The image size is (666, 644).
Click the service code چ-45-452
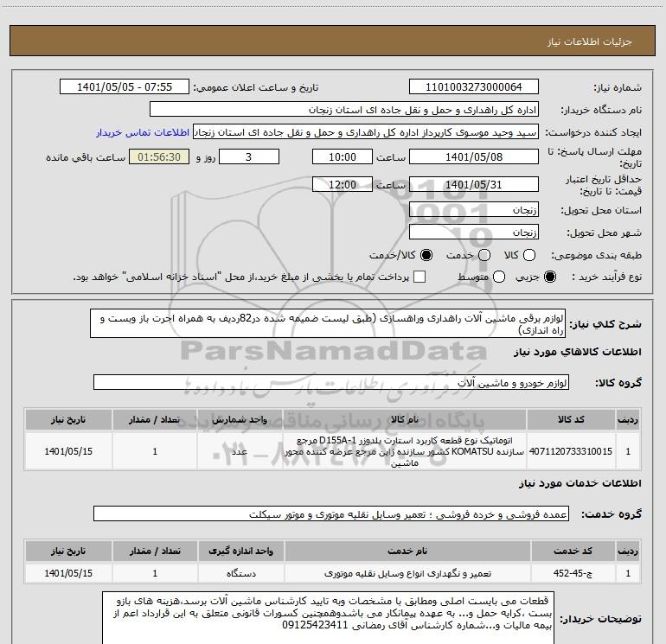tap(573, 573)
